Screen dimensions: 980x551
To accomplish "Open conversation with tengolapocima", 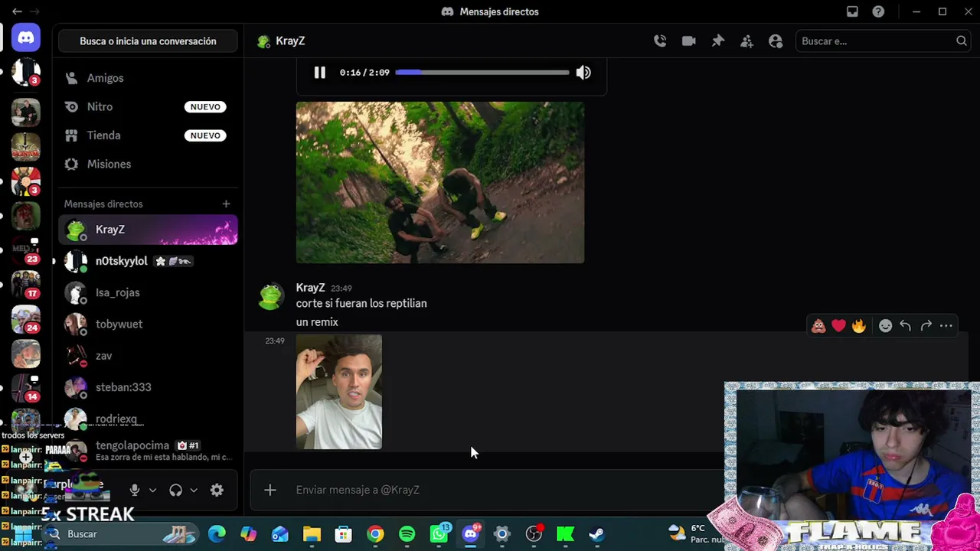I will [148, 450].
